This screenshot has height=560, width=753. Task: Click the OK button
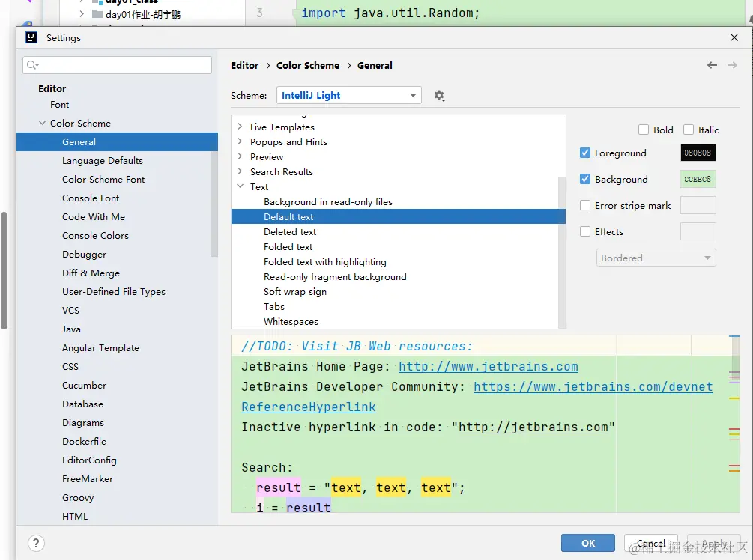588,543
